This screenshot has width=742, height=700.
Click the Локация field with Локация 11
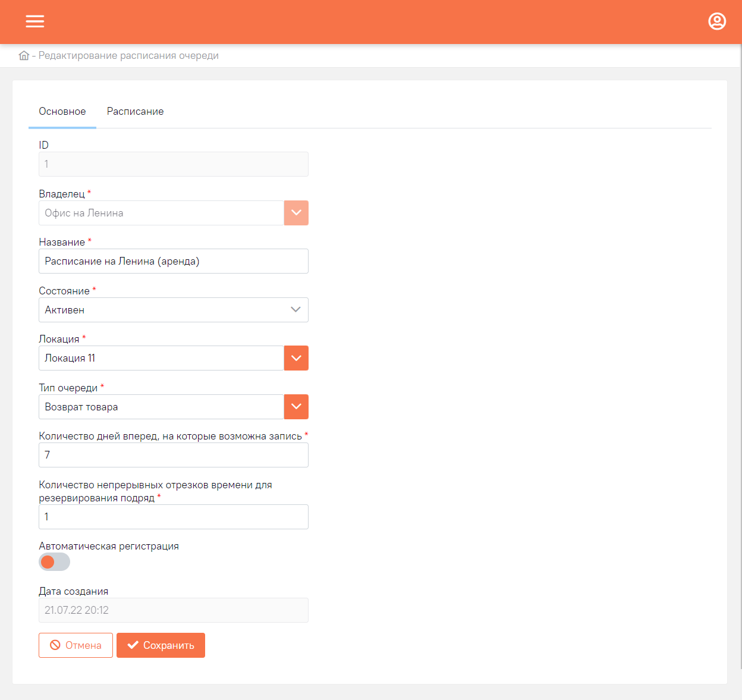click(161, 358)
